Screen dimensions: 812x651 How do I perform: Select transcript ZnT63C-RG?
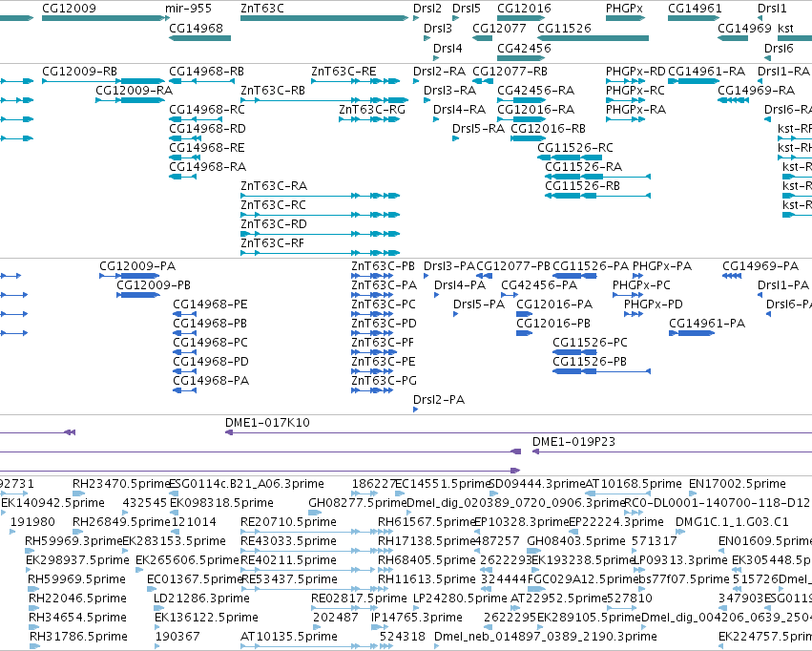(370, 119)
